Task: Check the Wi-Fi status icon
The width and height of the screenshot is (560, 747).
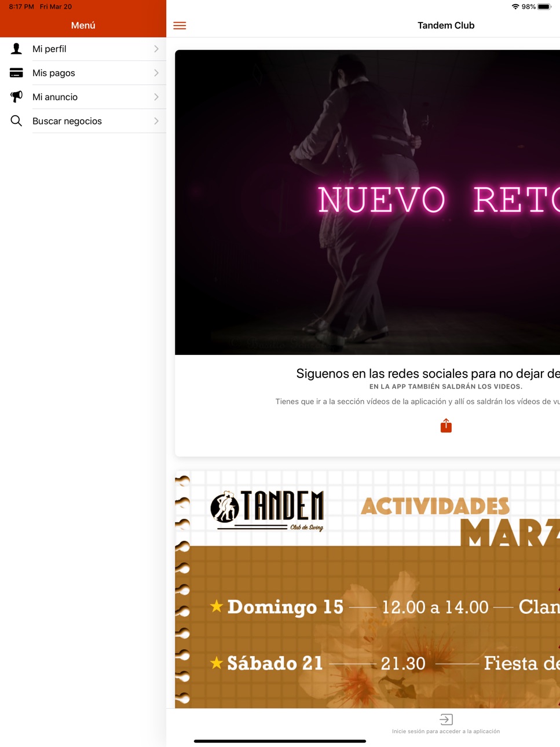Action: coord(515,7)
